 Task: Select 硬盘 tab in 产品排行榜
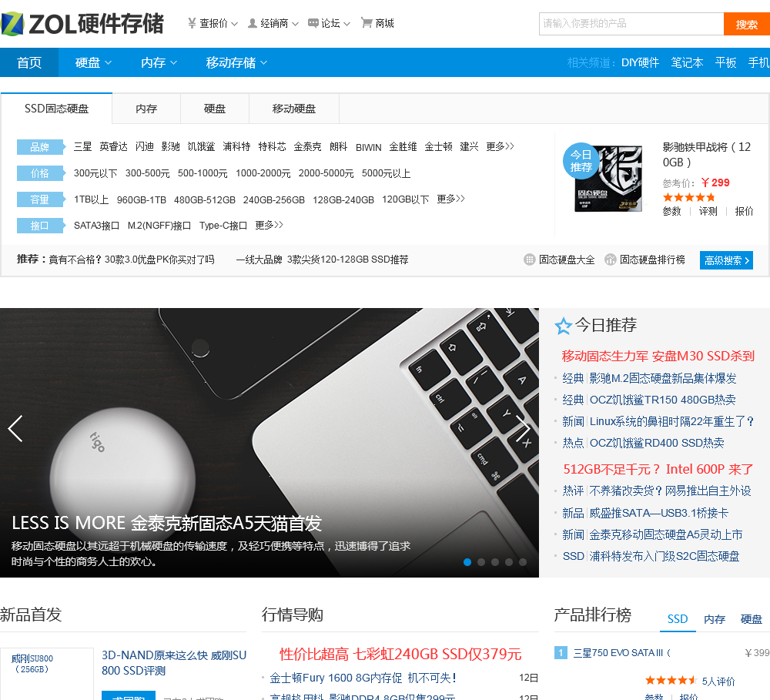(752, 619)
